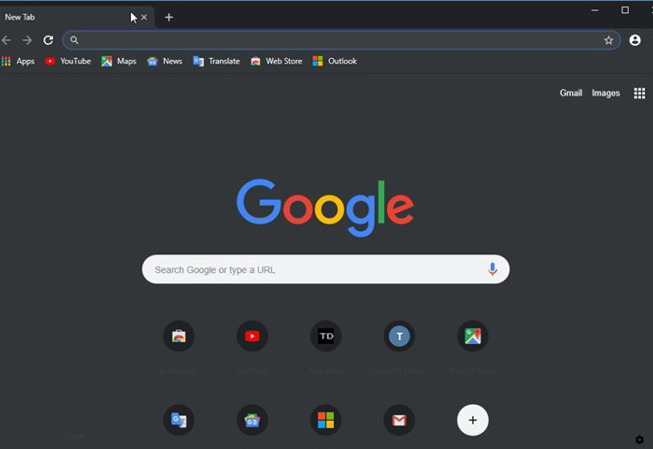This screenshot has width=653, height=449.
Task: Reload the page with the refresh icon
Action: coord(48,40)
